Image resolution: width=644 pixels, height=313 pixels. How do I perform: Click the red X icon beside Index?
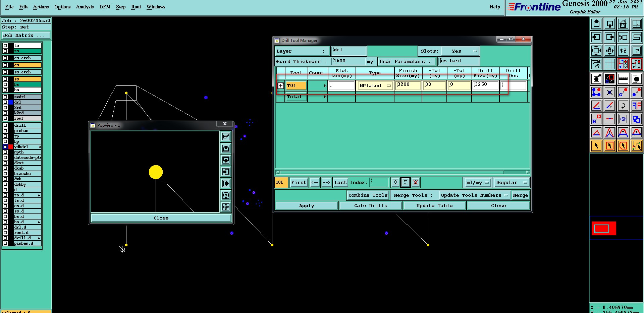point(416,182)
